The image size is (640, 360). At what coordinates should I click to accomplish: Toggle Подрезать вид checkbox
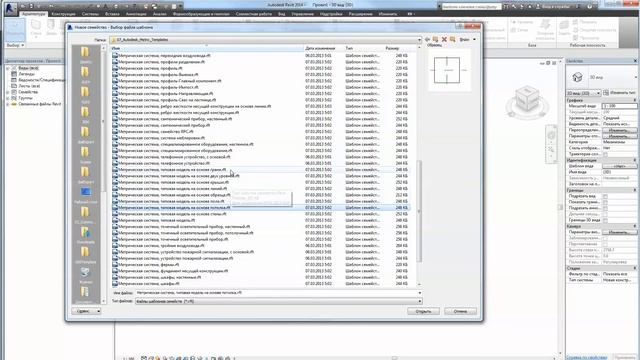tap(605, 196)
